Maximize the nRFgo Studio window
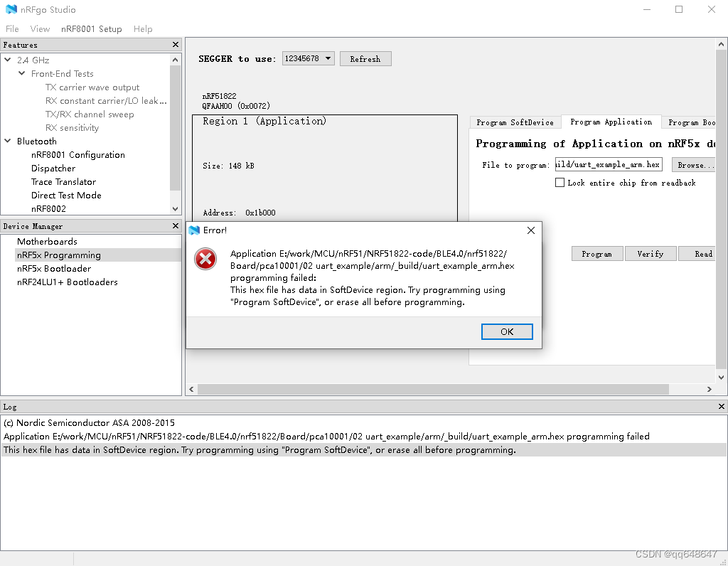This screenshot has height=566, width=728. [x=679, y=9]
